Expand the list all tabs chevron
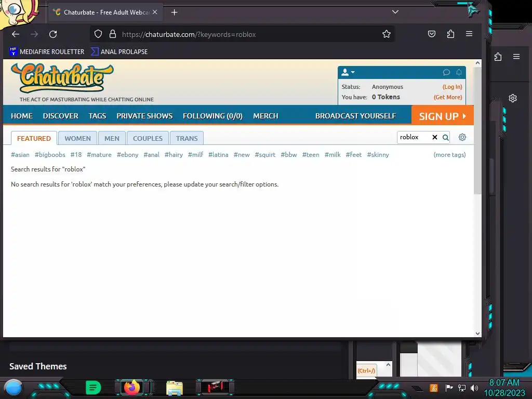The image size is (532, 399). 395,12
